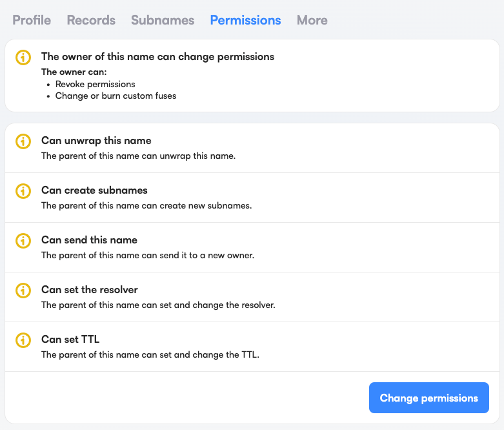Select the Permissions tab

(245, 20)
